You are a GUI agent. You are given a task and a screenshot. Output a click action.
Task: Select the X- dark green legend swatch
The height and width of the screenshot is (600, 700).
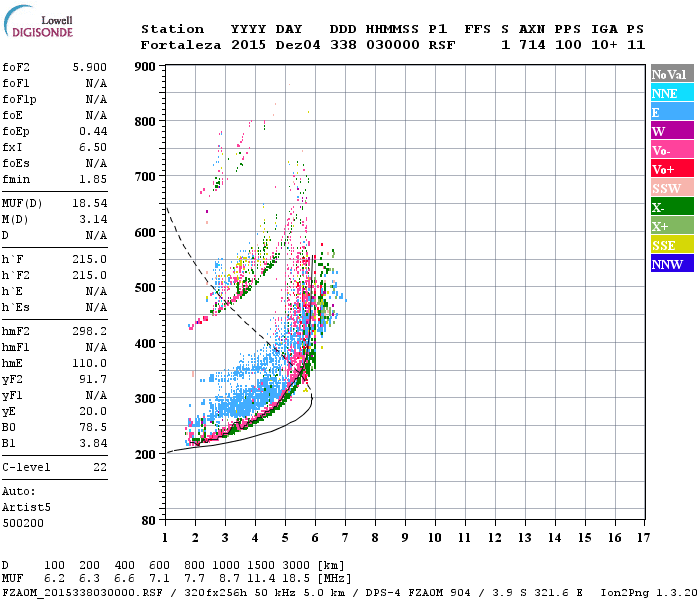pyautogui.click(x=672, y=206)
